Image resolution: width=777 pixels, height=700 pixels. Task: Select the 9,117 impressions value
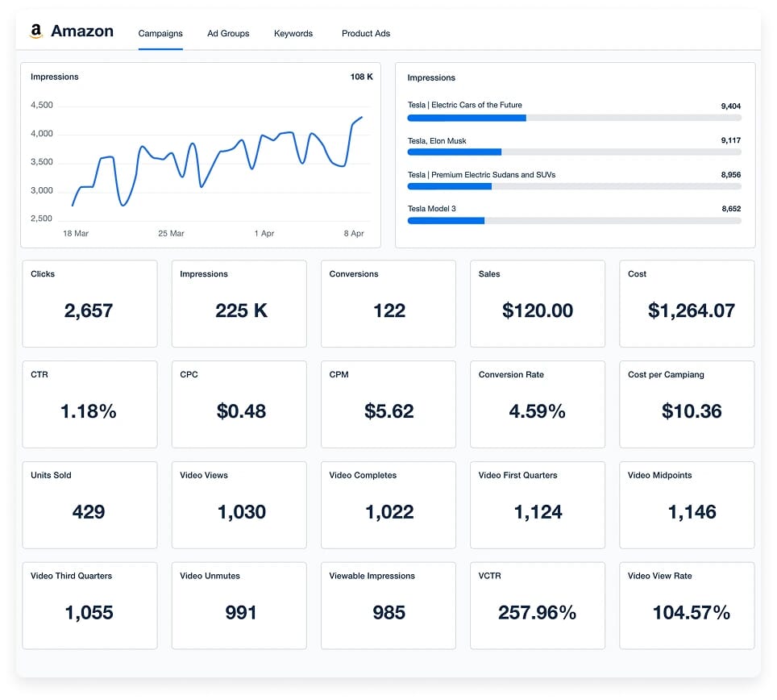[x=730, y=140]
